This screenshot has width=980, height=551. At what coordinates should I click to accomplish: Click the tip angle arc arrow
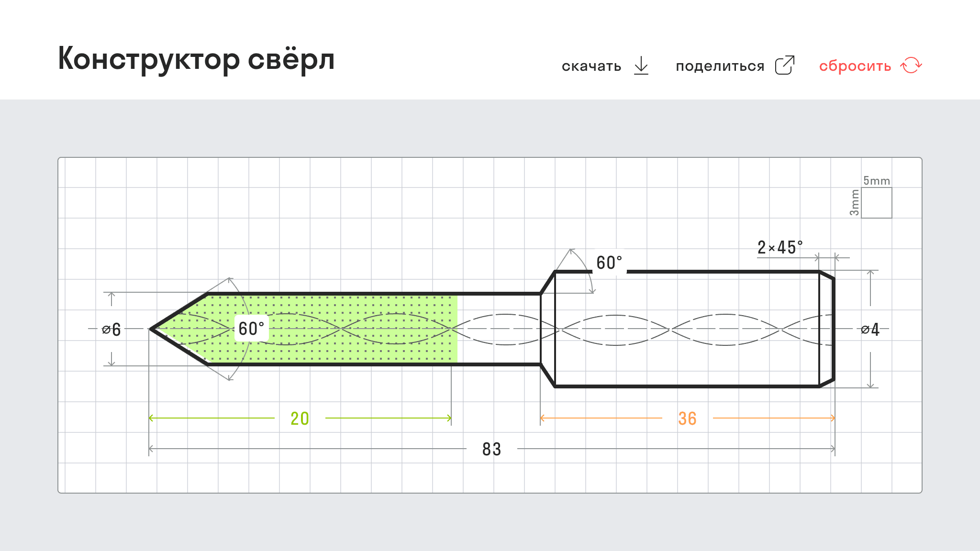[x=230, y=280]
